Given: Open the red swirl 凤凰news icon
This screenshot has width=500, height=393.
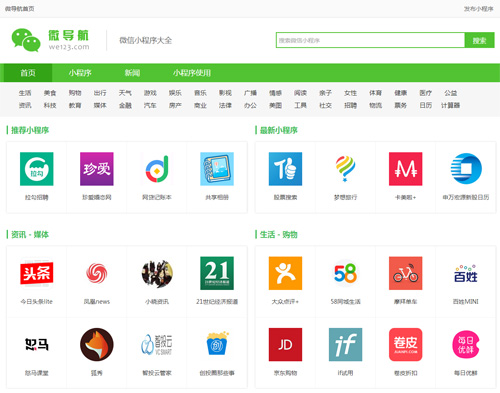Looking at the screenshot, I should 97,273.
